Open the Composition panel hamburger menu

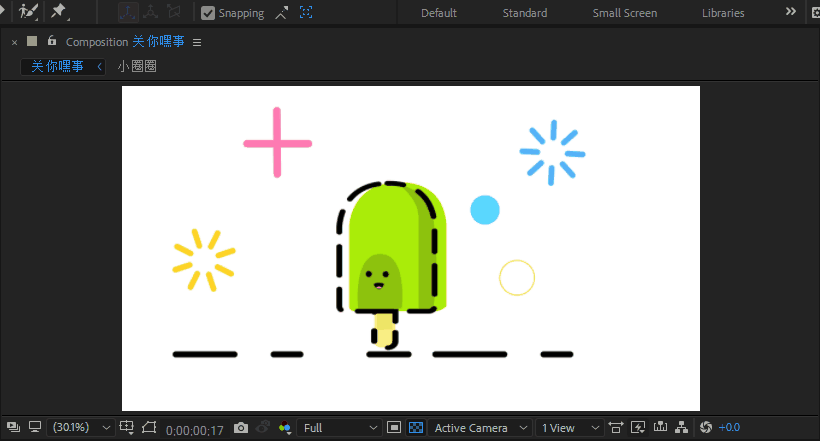pyautogui.click(x=197, y=42)
